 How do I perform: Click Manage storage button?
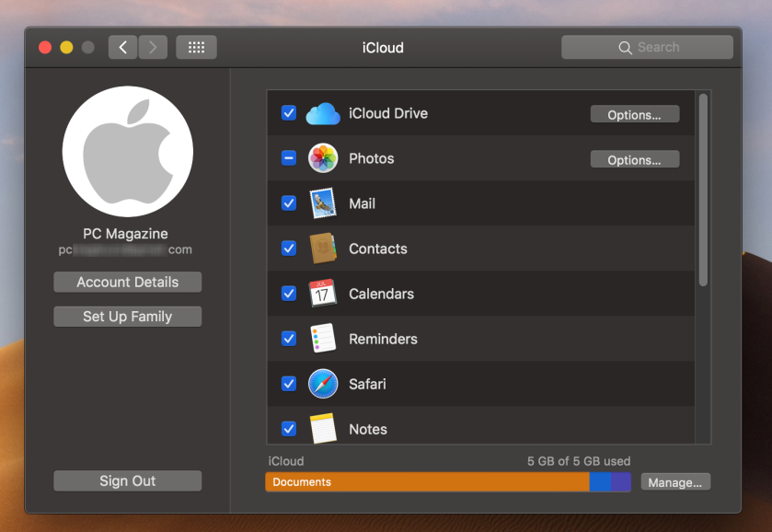click(x=675, y=482)
